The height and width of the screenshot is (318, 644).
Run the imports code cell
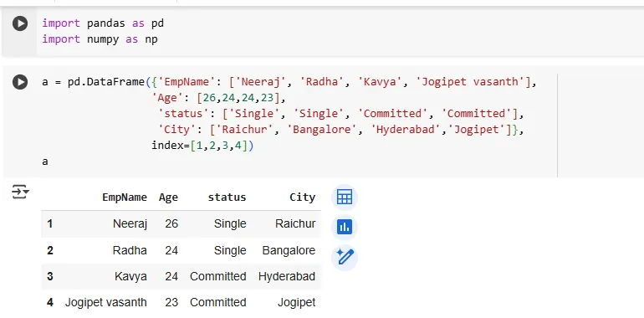20,23
